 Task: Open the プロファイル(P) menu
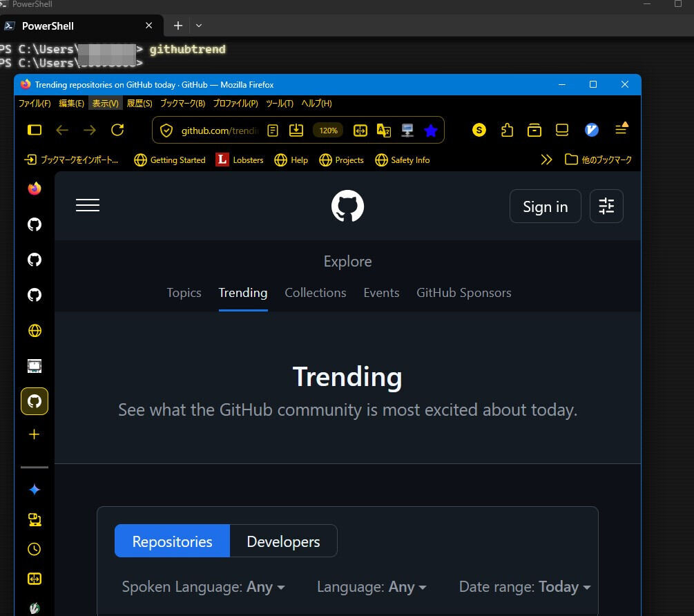[235, 104]
